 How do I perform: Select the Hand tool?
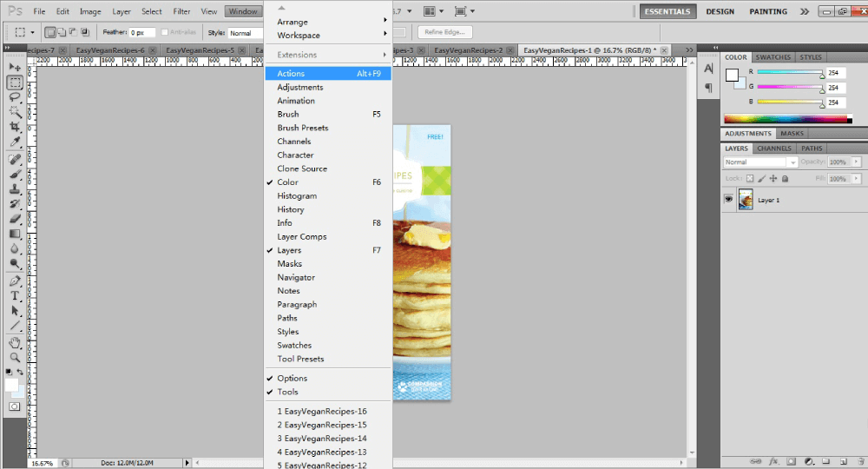click(x=15, y=342)
